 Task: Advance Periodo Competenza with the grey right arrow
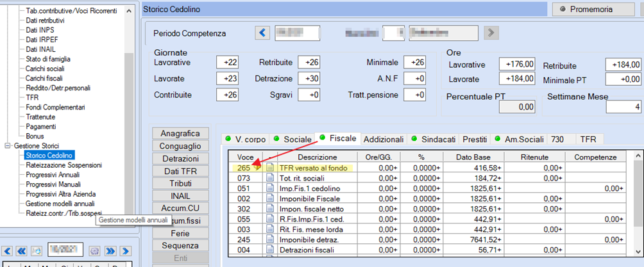(x=491, y=33)
